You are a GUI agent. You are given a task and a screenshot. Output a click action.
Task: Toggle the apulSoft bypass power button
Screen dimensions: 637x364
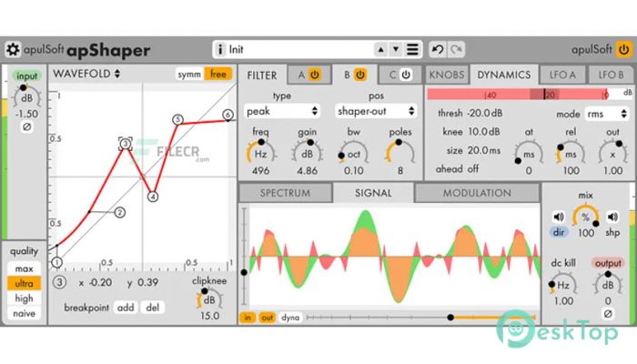pyautogui.click(x=623, y=49)
